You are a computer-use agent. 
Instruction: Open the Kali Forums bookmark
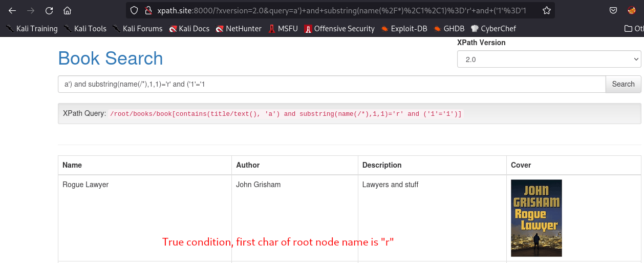coord(137,29)
